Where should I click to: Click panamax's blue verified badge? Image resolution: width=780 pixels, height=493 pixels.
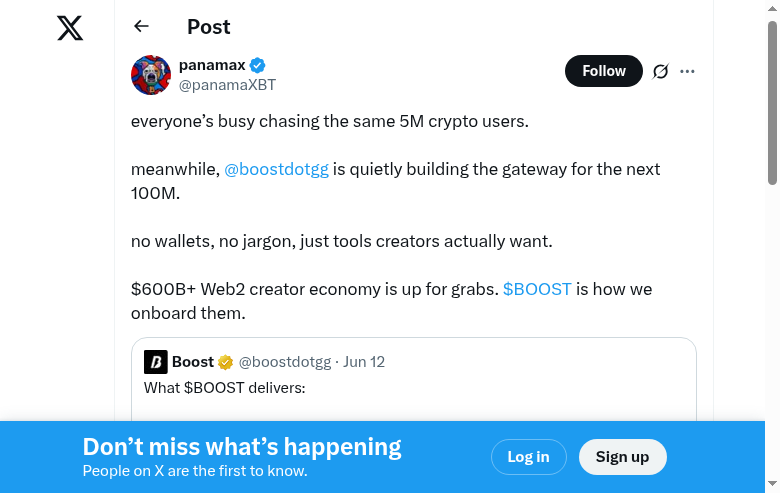pos(258,65)
